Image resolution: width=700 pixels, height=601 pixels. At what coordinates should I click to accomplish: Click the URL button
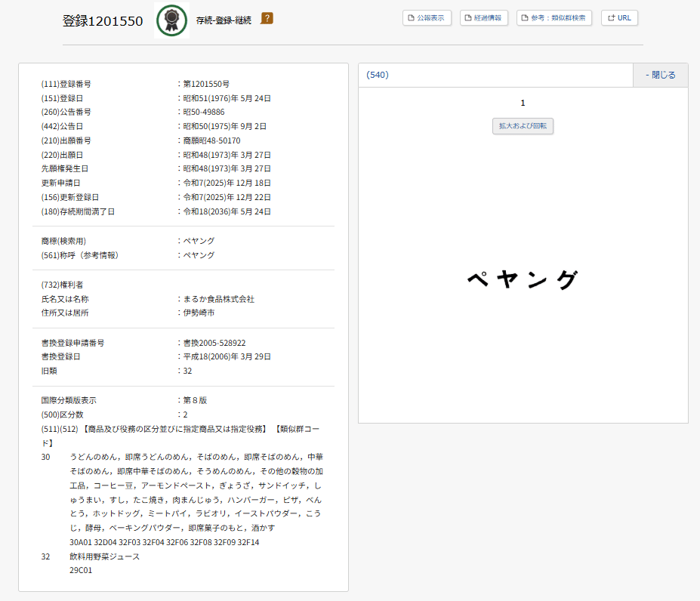(619, 18)
